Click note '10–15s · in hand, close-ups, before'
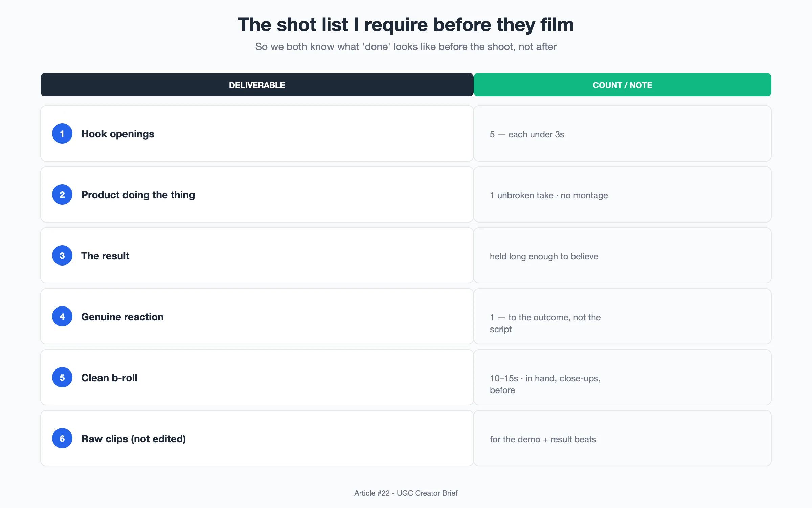This screenshot has width=812, height=508. click(545, 384)
